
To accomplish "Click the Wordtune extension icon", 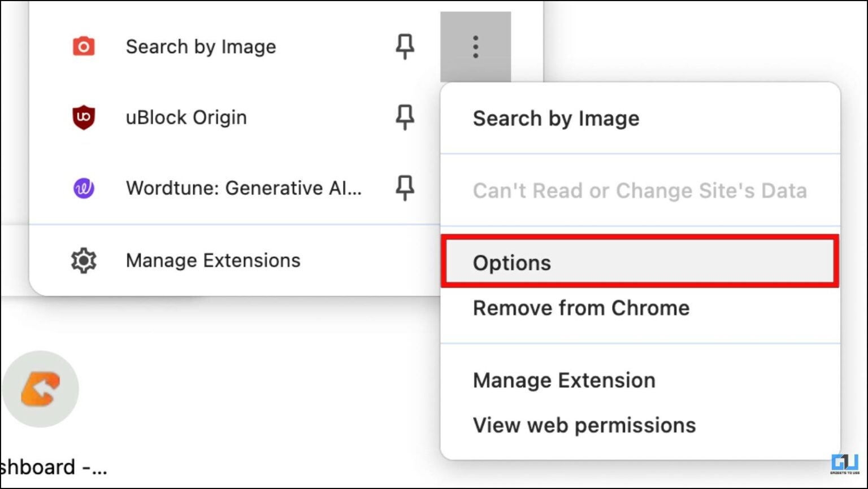I will click(x=83, y=188).
